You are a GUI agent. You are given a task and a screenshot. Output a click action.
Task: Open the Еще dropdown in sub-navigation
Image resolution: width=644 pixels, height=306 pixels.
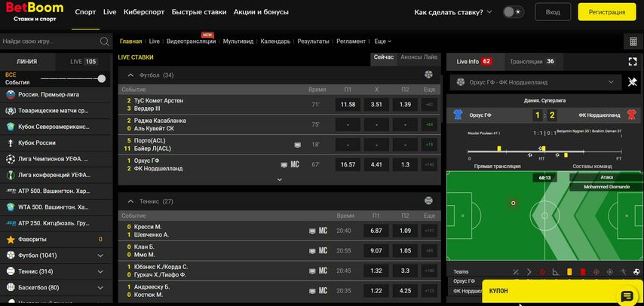(x=383, y=41)
